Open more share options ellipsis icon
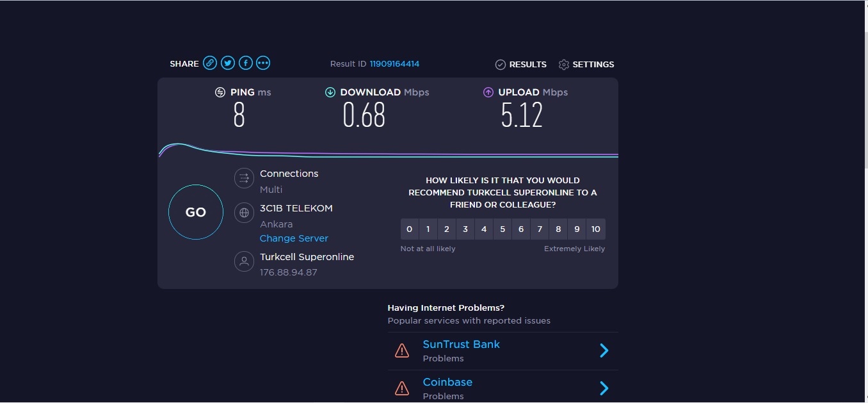 (x=263, y=63)
